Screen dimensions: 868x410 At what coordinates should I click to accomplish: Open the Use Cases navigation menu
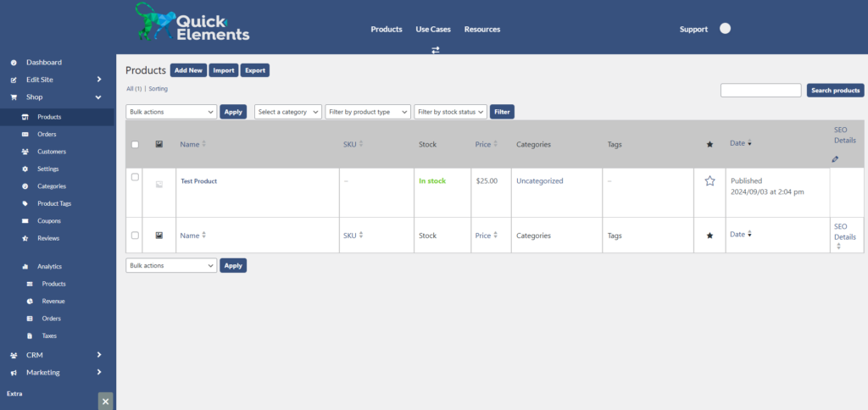(x=433, y=30)
